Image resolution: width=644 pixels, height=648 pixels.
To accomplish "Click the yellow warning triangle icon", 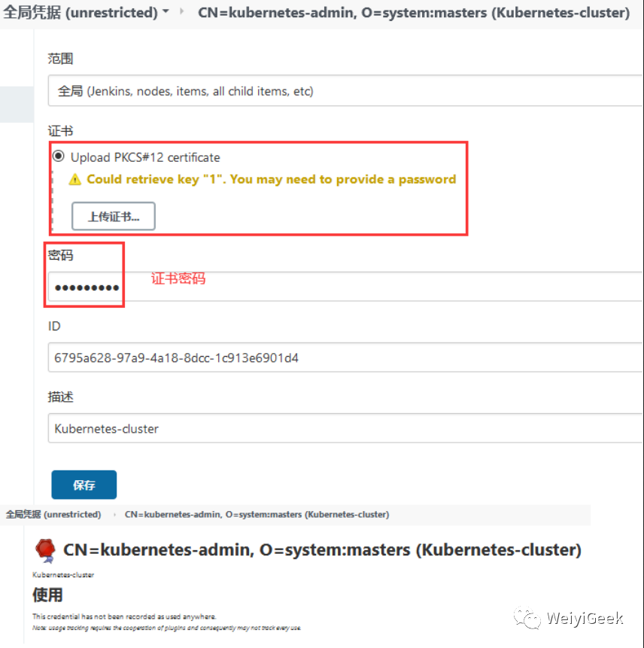I will pyautogui.click(x=74, y=179).
